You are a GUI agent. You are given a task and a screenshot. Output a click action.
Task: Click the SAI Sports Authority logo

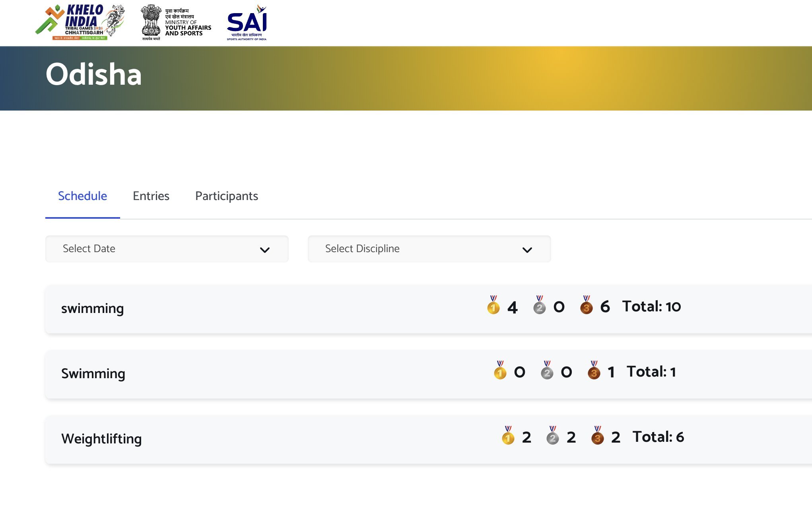tap(247, 22)
